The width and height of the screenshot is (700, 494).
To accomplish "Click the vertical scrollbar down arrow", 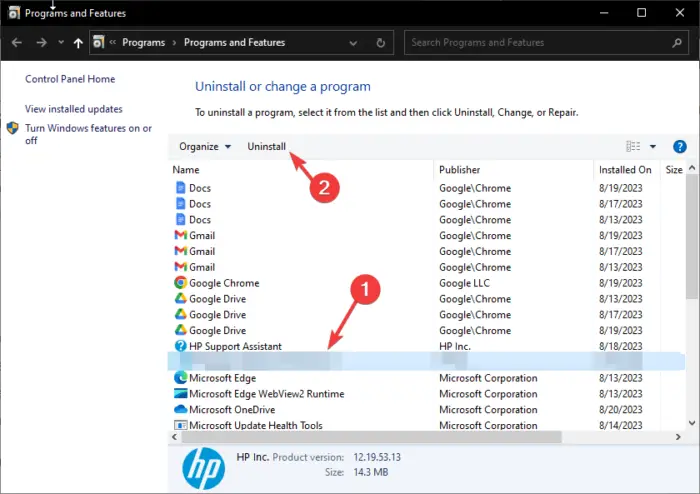I will 692,423.
